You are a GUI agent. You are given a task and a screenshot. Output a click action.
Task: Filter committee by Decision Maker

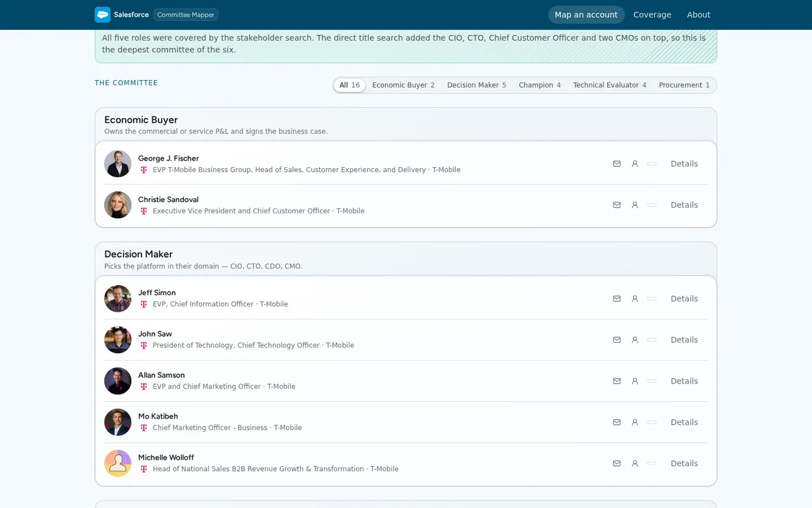476,85
